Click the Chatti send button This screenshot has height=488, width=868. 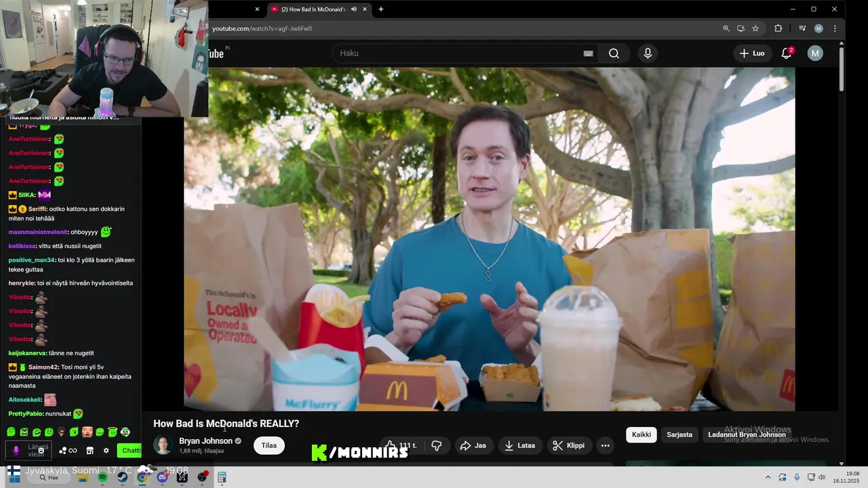coord(130,450)
